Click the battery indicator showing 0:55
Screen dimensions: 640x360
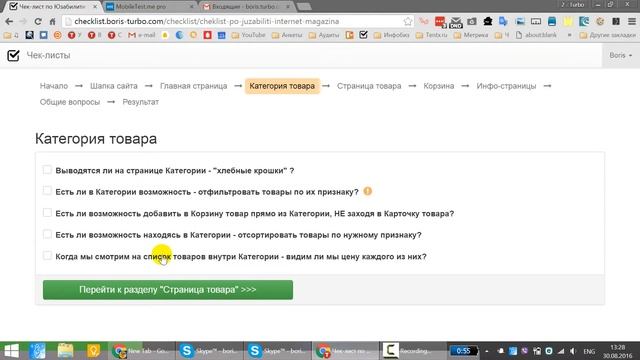[x=463, y=351]
